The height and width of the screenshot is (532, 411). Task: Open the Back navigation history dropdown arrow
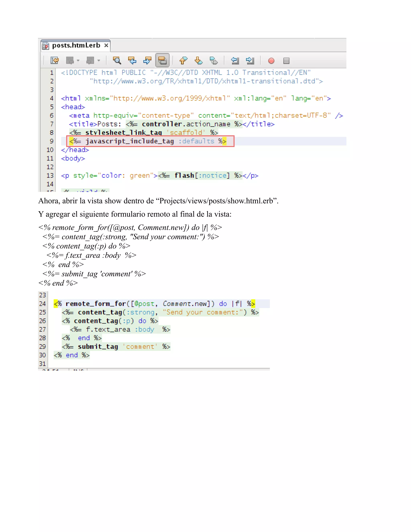pos(78,60)
